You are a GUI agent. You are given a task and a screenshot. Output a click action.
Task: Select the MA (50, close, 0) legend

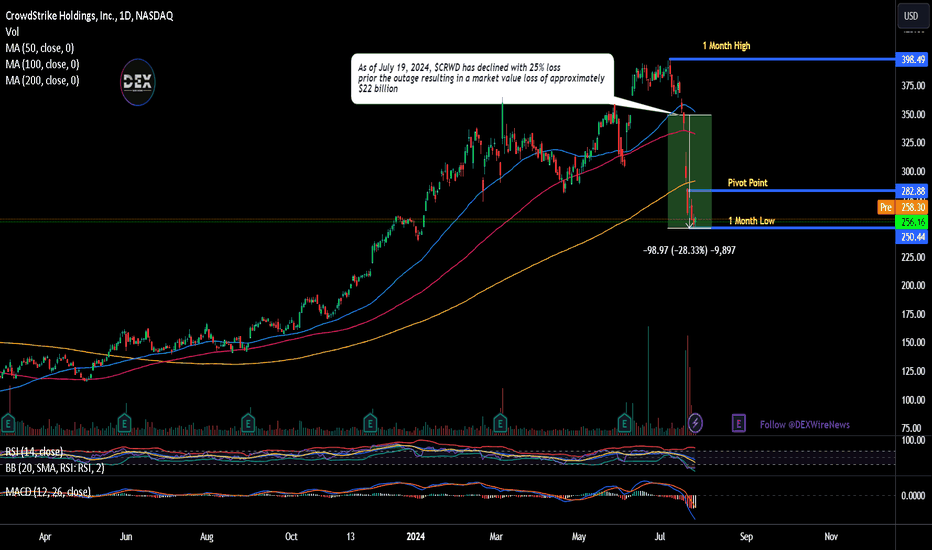pos(40,48)
